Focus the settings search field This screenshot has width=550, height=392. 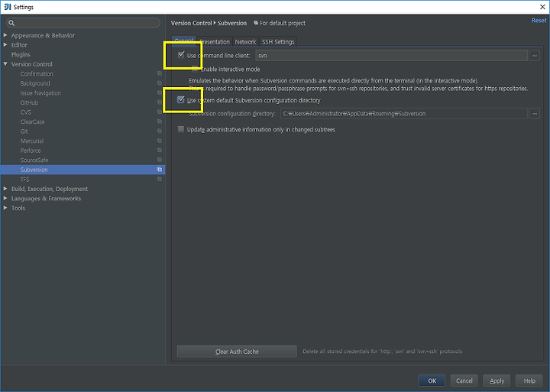[x=83, y=23]
